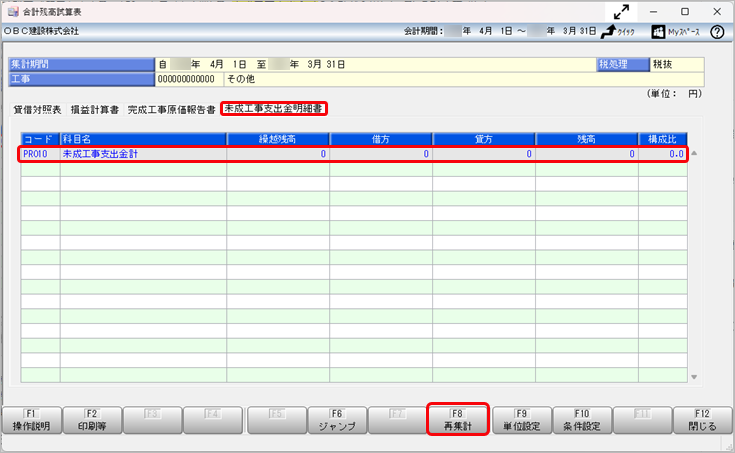Click the コード column header
The height and width of the screenshot is (453, 735).
tap(40, 139)
